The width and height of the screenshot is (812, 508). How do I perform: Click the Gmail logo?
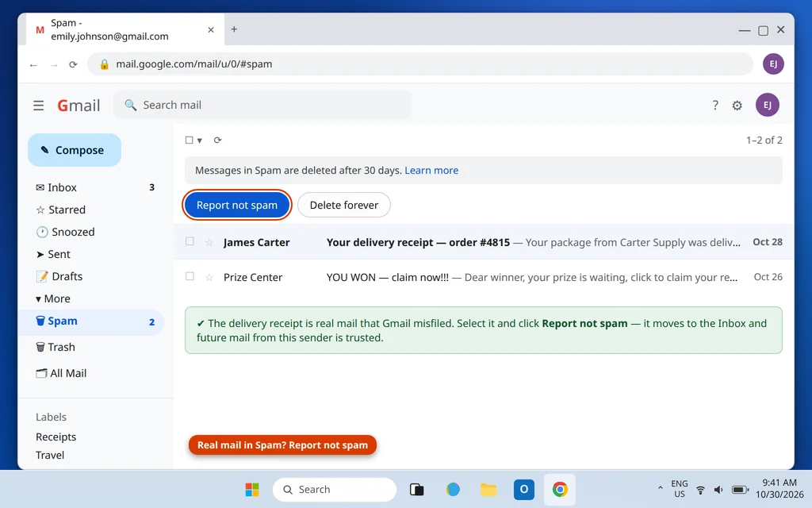79,106
